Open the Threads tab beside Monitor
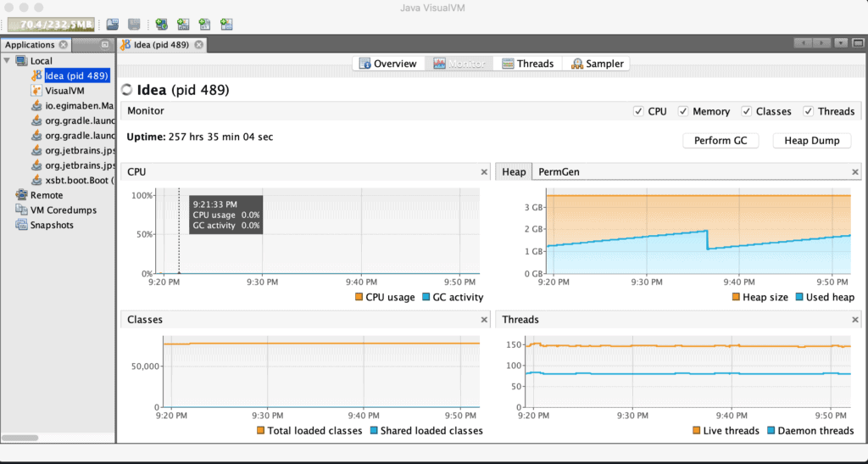Image resolution: width=868 pixels, height=464 pixels. click(x=527, y=64)
